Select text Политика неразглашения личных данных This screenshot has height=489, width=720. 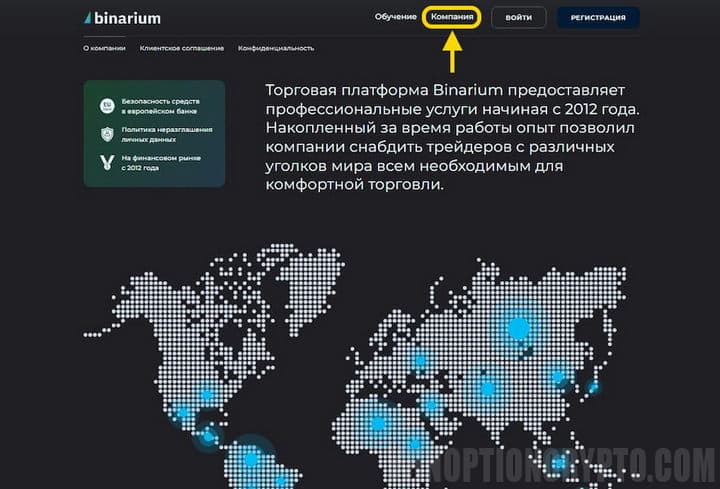click(167, 135)
